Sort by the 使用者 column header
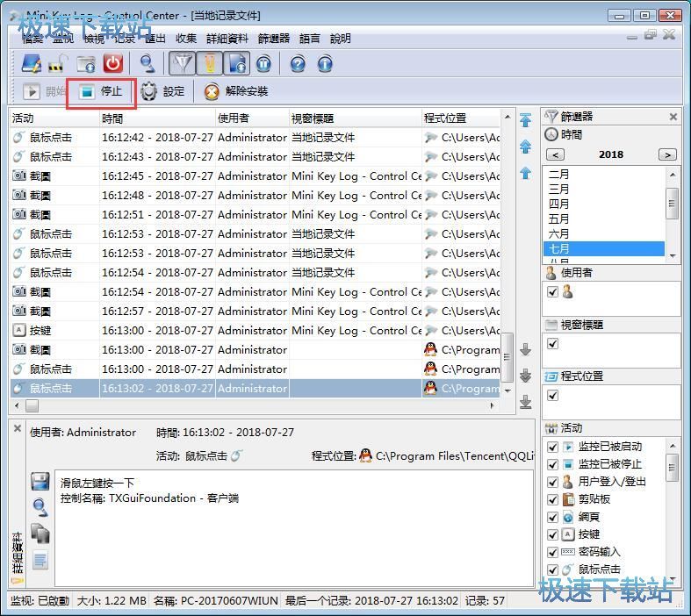 click(x=252, y=118)
